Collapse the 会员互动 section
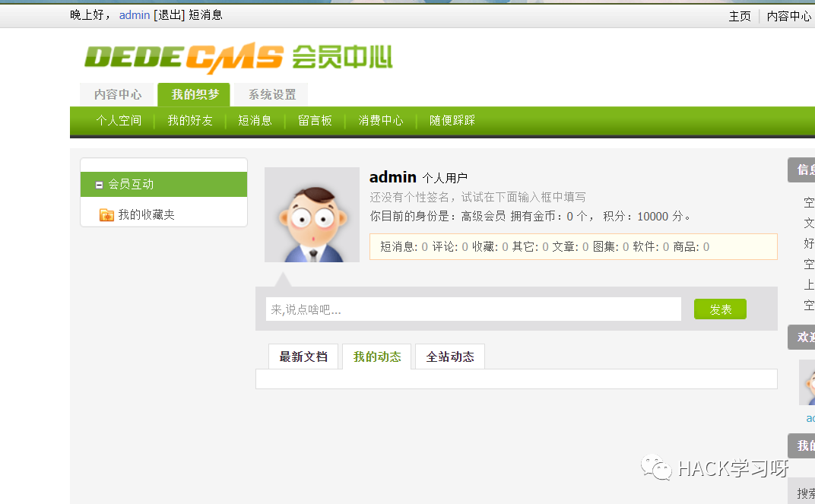This screenshot has width=815, height=504. tap(99, 185)
